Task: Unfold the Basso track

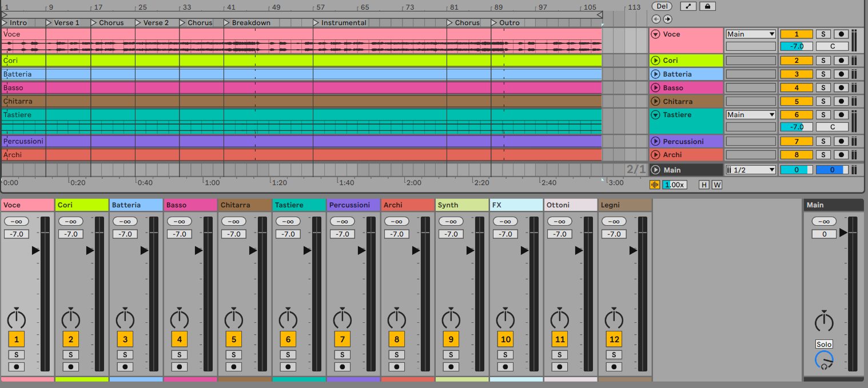Action: [x=656, y=87]
